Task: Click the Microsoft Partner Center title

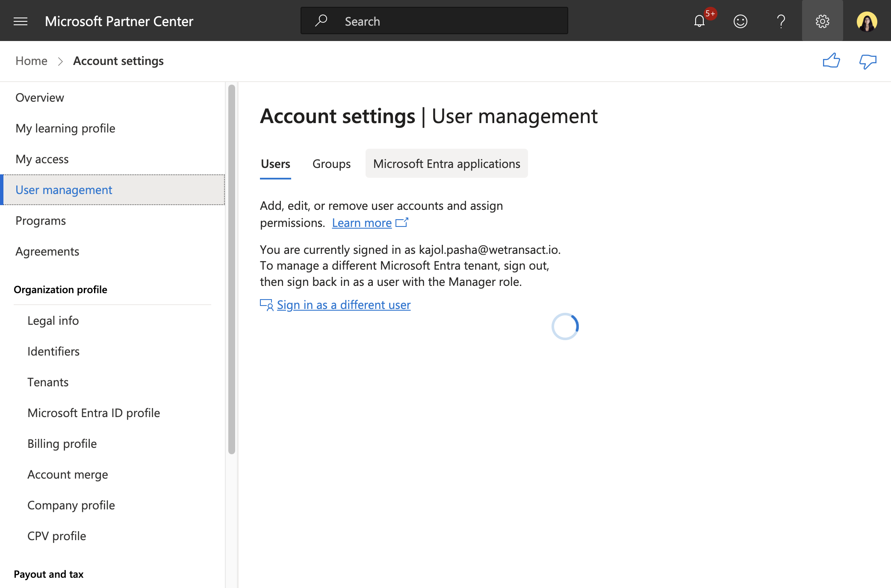Action: (119, 21)
